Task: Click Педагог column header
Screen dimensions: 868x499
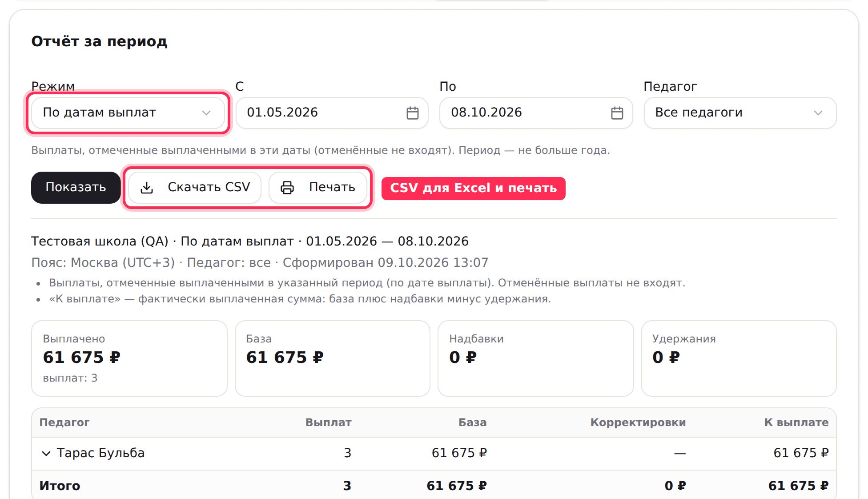Action: coord(64,423)
